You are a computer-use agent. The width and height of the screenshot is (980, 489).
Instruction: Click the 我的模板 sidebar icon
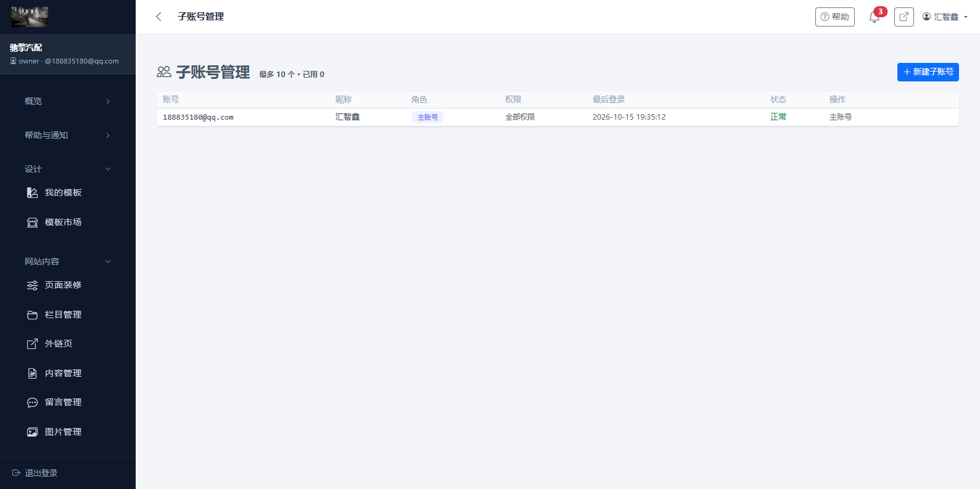(33, 193)
